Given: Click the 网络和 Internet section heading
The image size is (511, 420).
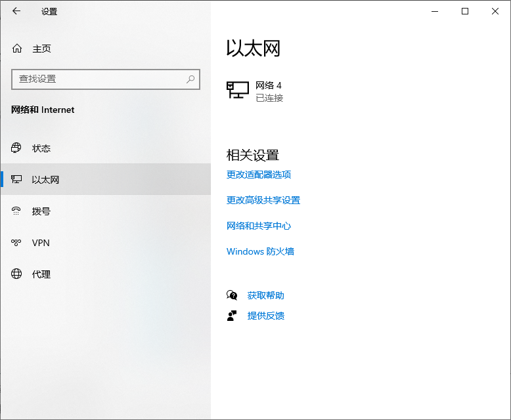Looking at the screenshot, I should pyautogui.click(x=43, y=110).
